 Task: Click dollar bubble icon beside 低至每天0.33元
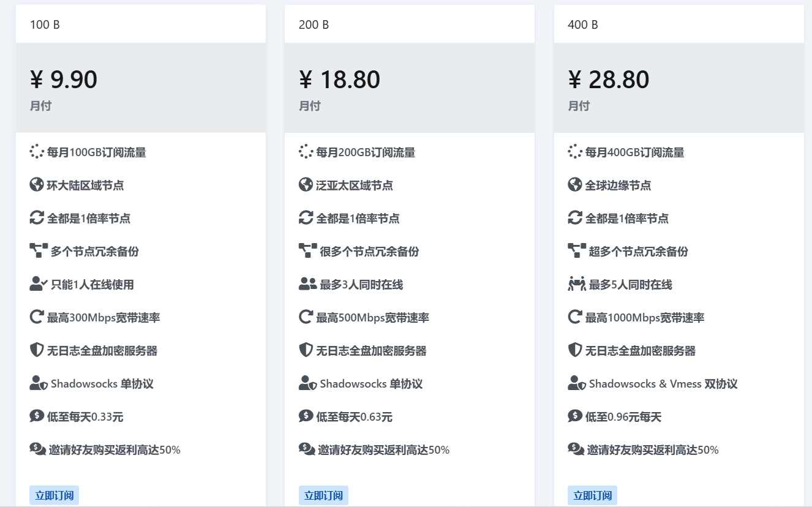[37, 416]
